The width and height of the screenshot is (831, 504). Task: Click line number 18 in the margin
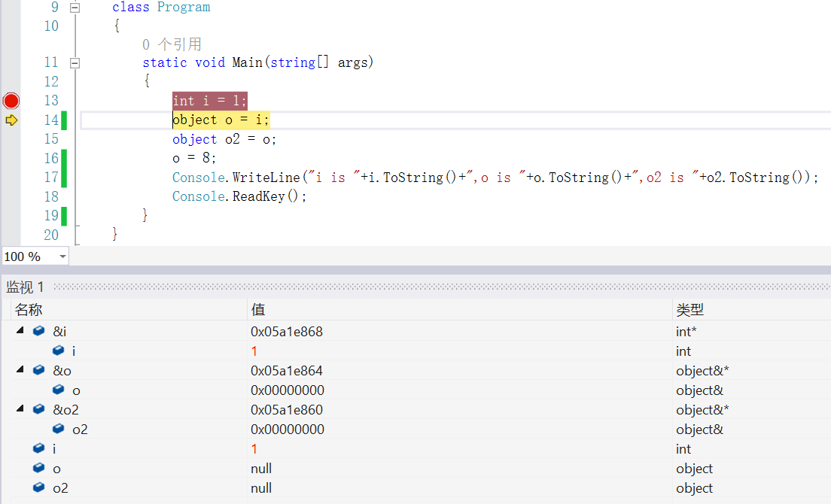51,196
